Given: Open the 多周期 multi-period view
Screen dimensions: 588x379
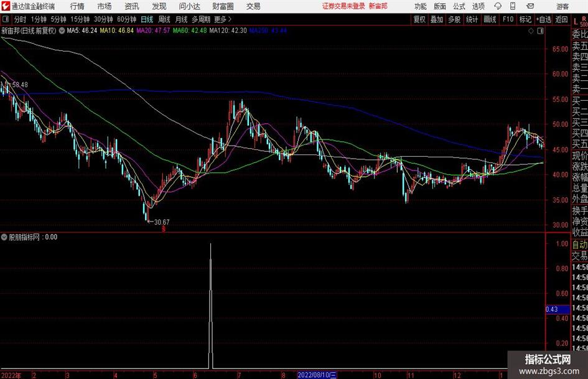Looking at the screenshot, I should [x=201, y=19].
